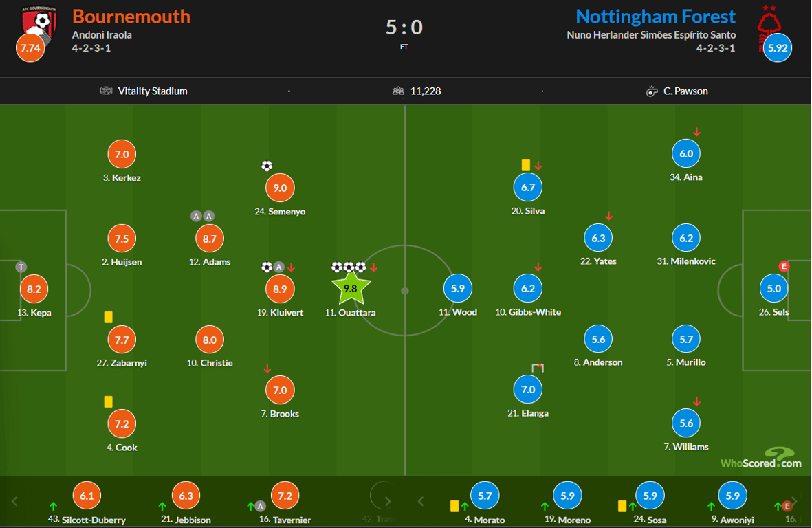Select Kluivert's 8.9 rating circle
The width and height of the screenshot is (812, 528).
point(280,289)
